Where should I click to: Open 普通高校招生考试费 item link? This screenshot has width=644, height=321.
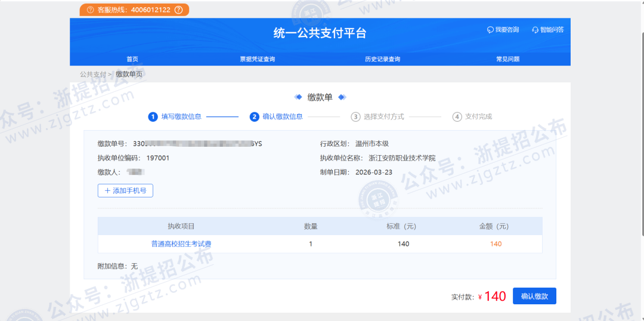point(181,244)
